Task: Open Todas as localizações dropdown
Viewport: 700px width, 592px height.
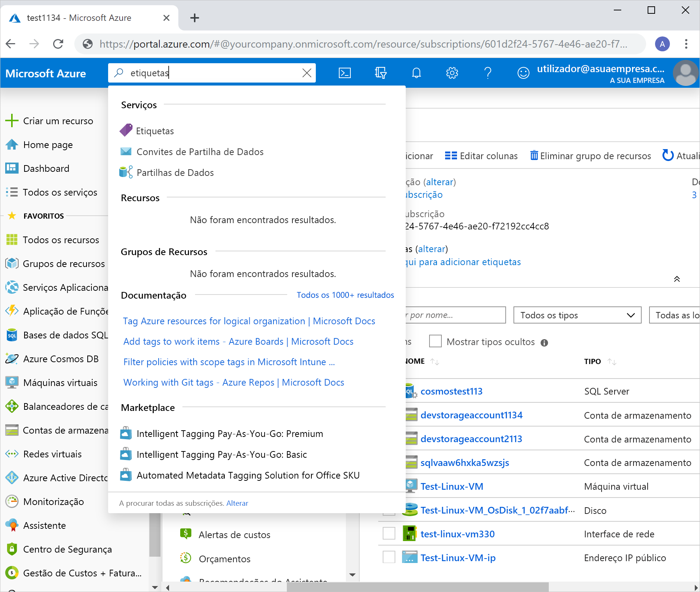Action: [674, 315]
